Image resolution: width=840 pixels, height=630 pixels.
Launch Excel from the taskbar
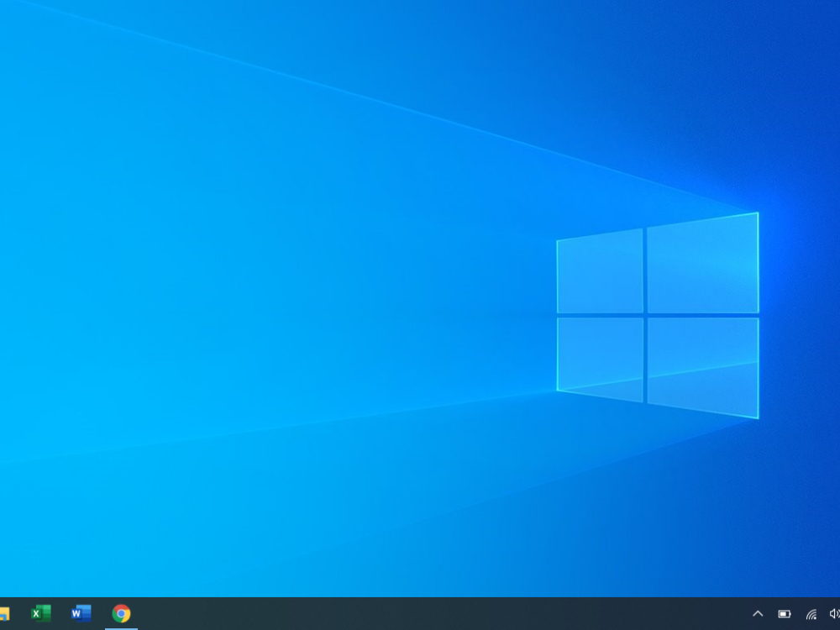coord(40,614)
